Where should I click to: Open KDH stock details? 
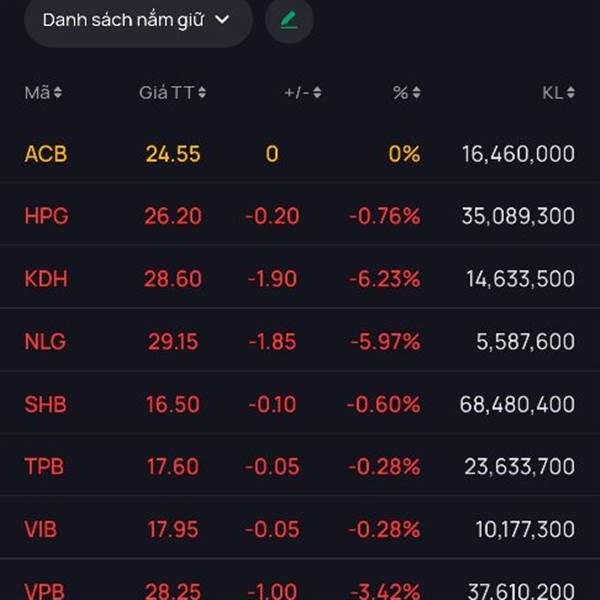click(46, 279)
